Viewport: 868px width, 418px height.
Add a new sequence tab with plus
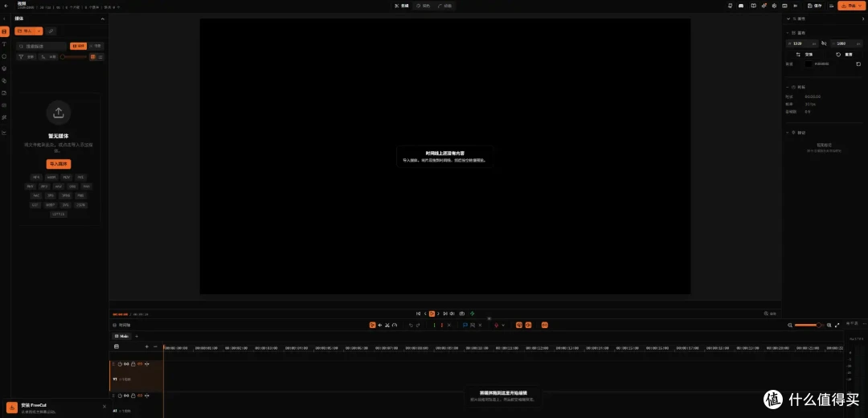point(137,336)
